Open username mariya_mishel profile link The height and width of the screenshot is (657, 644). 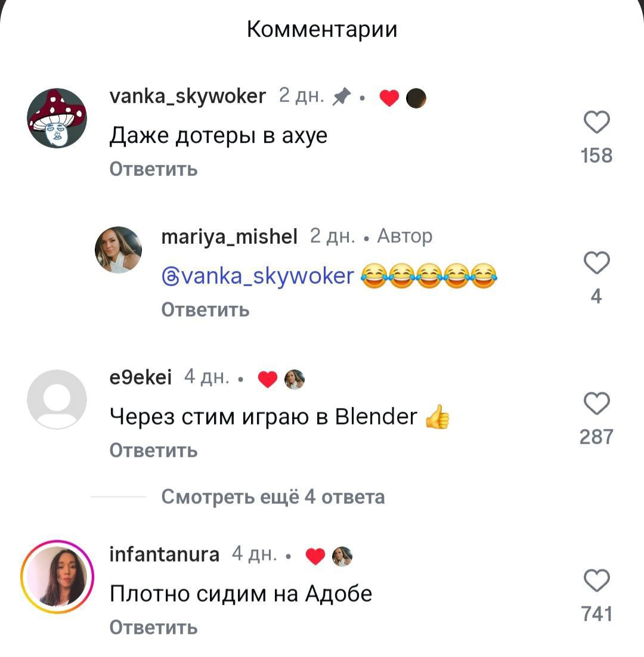point(230,237)
